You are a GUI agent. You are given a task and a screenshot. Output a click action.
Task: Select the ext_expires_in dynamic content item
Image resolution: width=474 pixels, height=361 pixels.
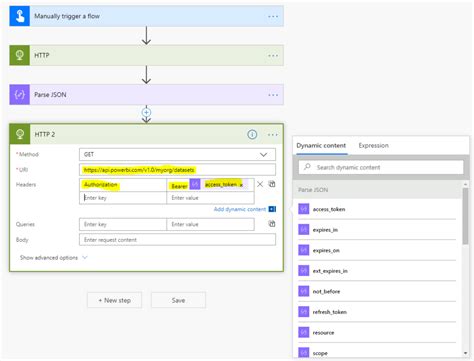377,271
